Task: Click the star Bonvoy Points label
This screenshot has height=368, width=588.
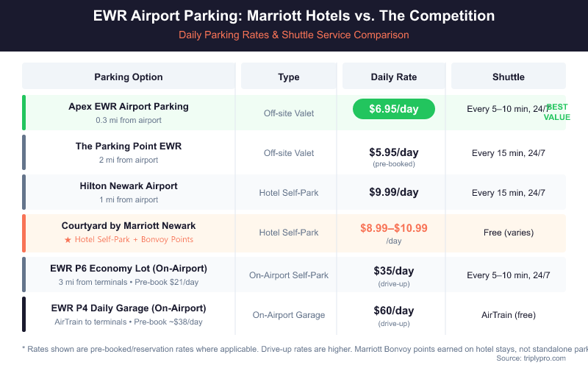Action: (x=129, y=239)
